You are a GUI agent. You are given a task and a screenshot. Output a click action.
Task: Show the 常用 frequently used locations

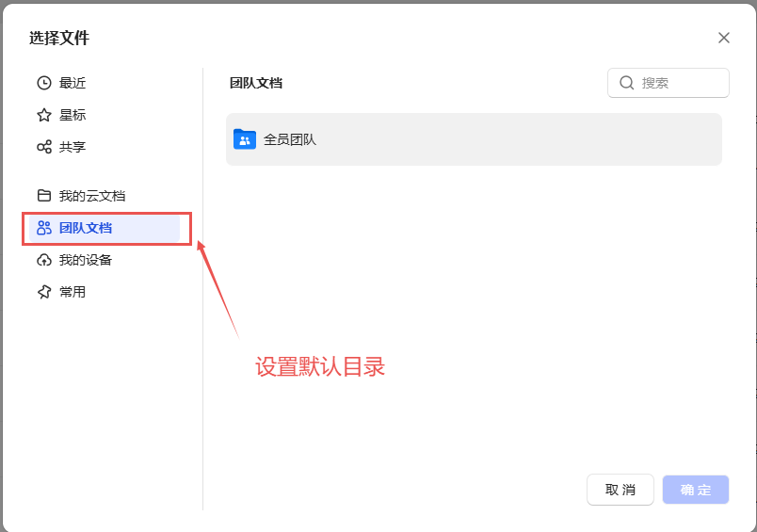click(x=72, y=292)
